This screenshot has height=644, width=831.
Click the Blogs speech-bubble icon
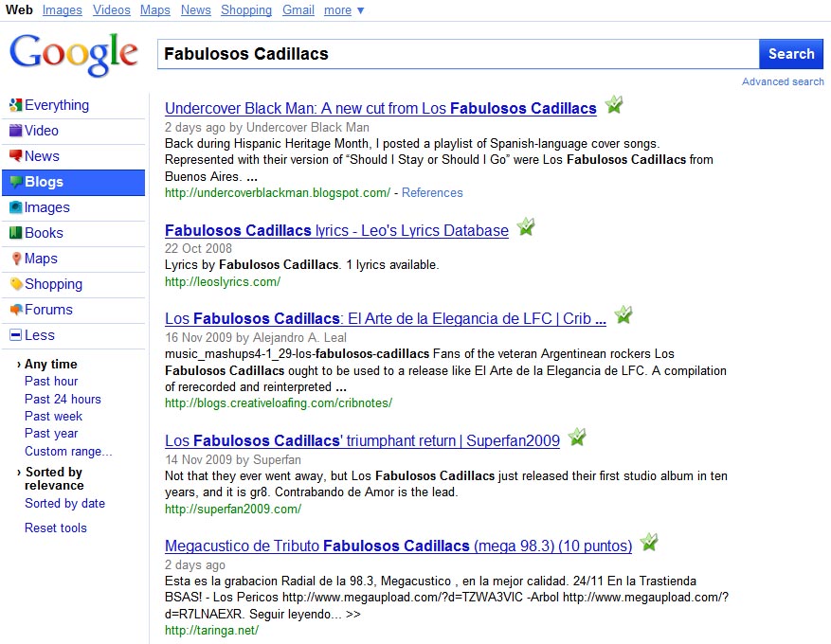15,182
